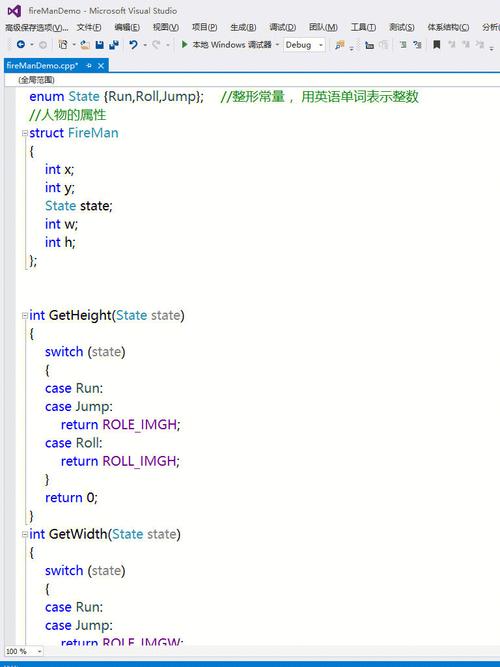This screenshot has width=500, height=667.
Task: Collapse the struct FireMan block
Action: pos(25,133)
